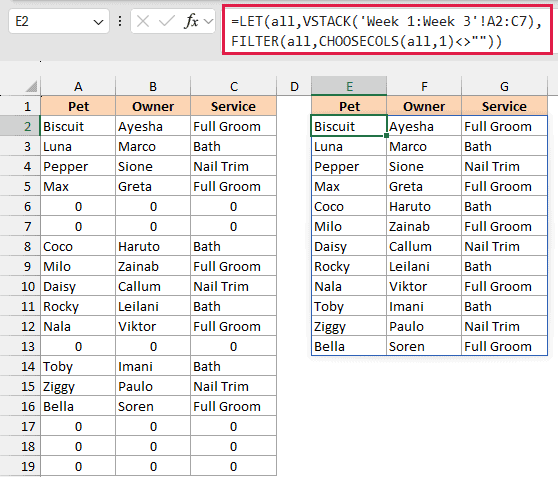Select column B header

[153, 87]
